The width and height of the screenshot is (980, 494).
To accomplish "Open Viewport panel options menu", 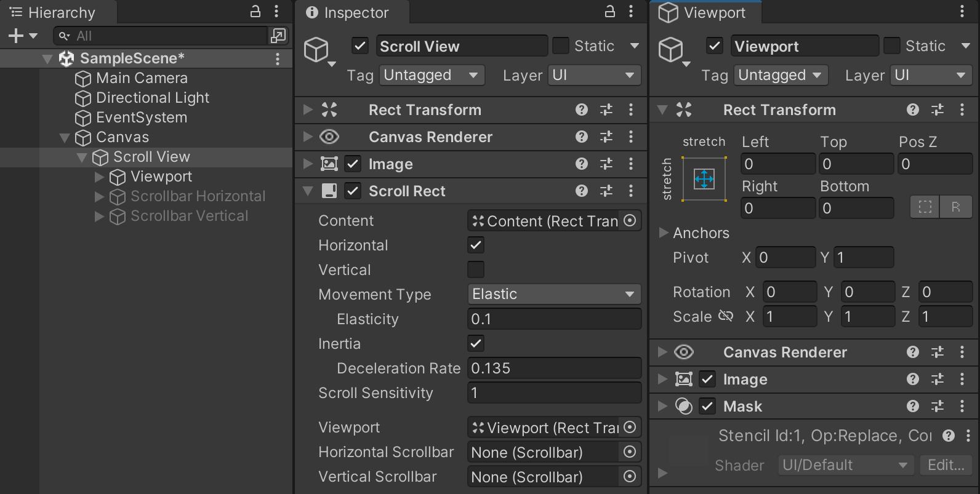I will click(962, 11).
